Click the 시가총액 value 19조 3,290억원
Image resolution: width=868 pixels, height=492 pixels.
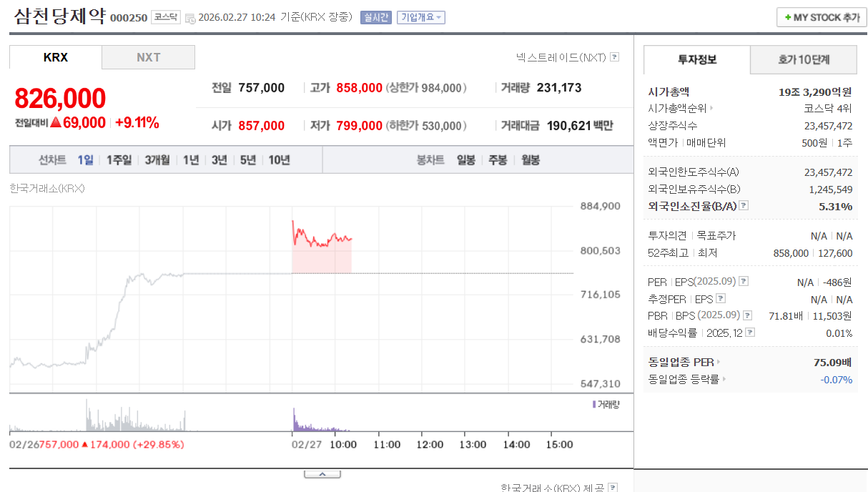pyautogui.click(x=816, y=92)
